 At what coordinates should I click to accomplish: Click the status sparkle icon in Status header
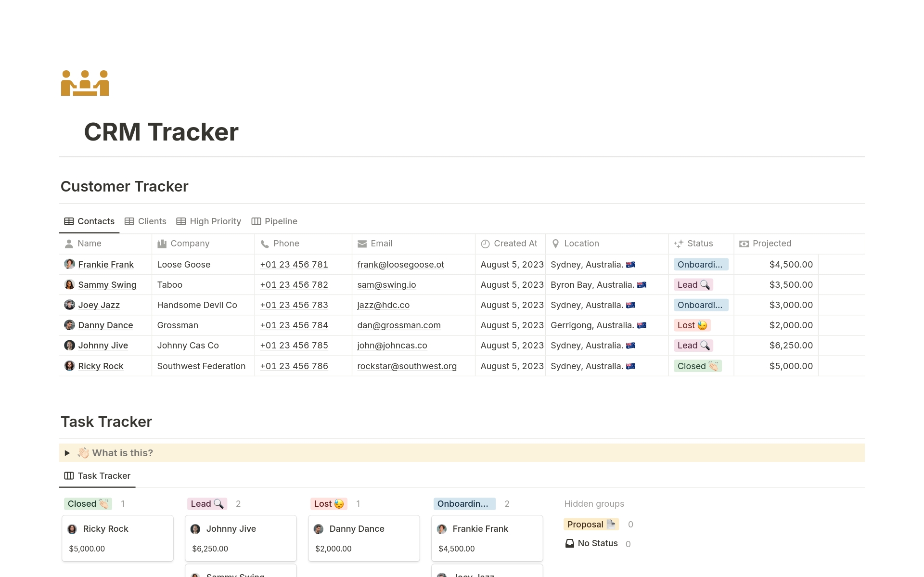[x=679, y=244]
